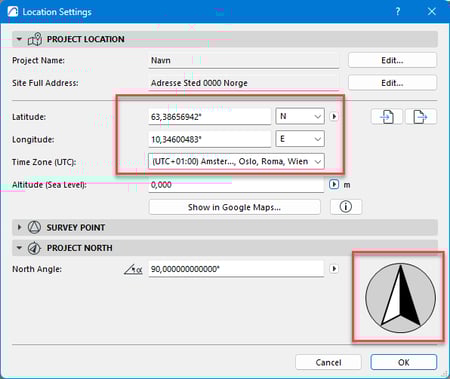The height and width of the screenshot is (379, 450).
Task: Open the info button beside Google Maps
Action: click(346, 207)
